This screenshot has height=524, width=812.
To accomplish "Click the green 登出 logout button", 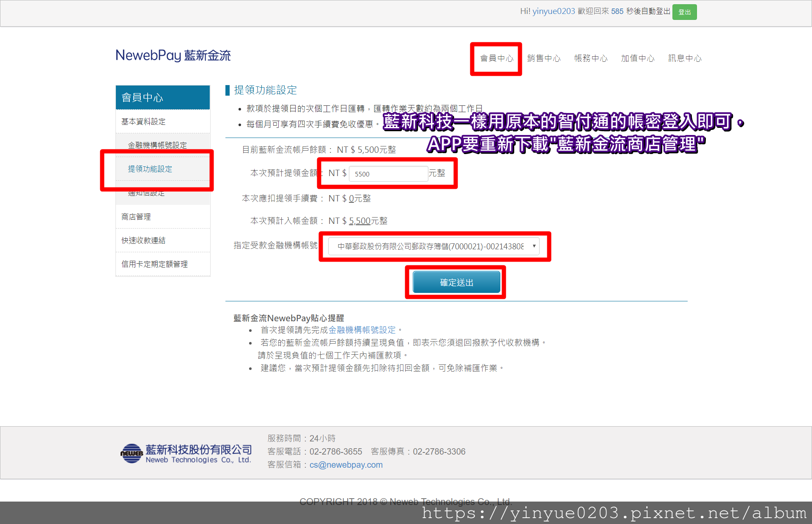I will (x=684, y=12).
